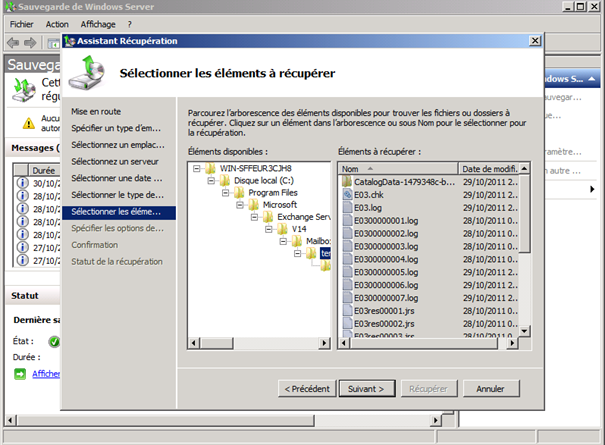
Task: Click the Program Files folder icon
Action: click(x=239, y=192)
